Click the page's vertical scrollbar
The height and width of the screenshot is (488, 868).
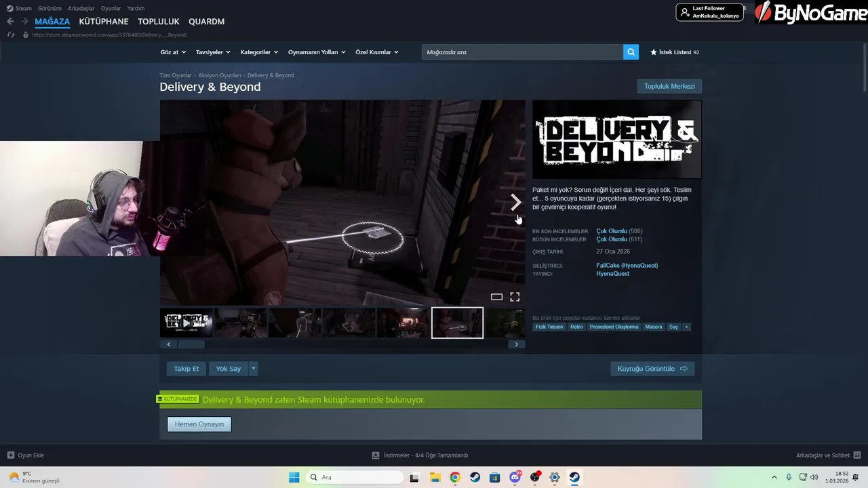(865, 68)
